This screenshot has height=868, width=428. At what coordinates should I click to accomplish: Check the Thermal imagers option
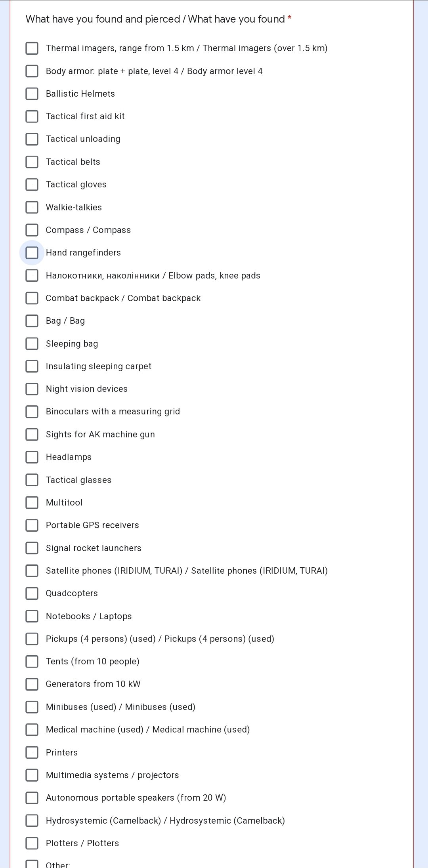point(32,48)
